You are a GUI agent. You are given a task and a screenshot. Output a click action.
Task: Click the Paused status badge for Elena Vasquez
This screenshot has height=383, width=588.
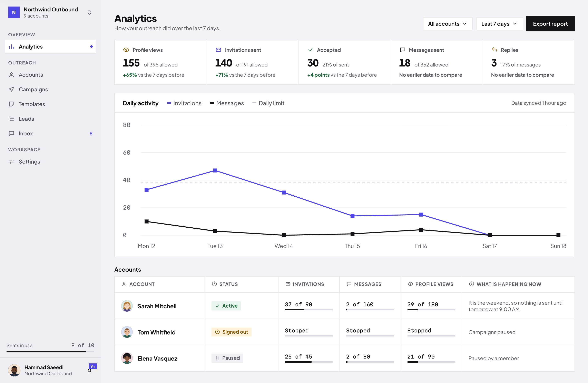point(227,358)
